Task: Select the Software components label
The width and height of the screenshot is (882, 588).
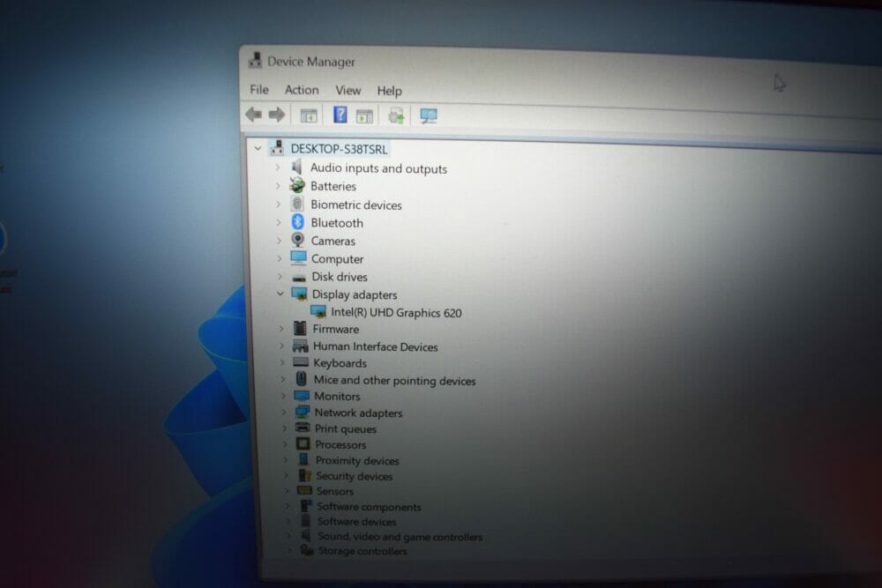Action: click(x=369, y=507)
